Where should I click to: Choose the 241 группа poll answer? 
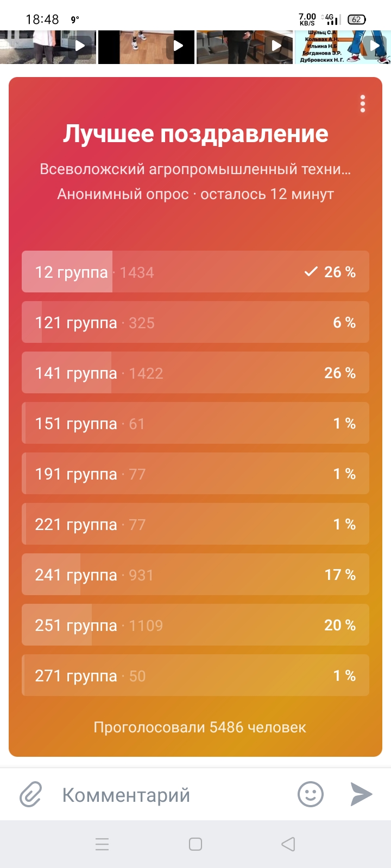(195, 575)
